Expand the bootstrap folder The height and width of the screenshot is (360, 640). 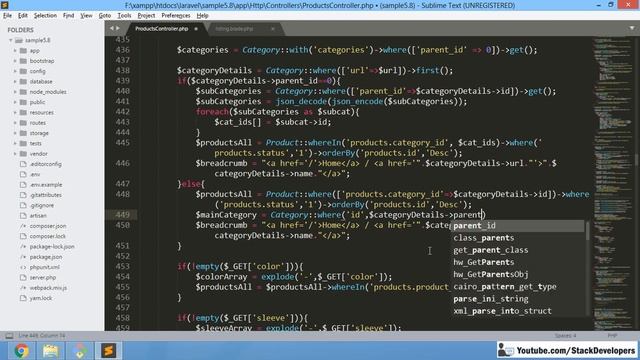click(x=15, y=61)
